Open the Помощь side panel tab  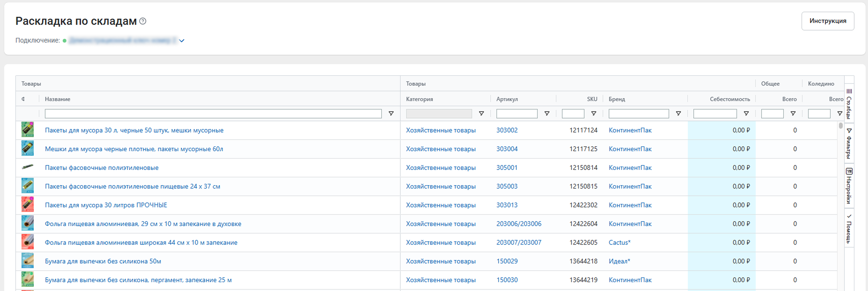tap(849, 228)
